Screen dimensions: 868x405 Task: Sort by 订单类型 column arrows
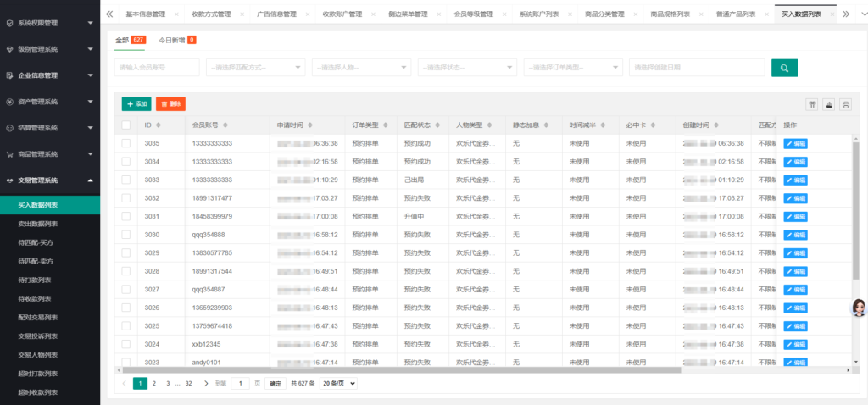386,125
